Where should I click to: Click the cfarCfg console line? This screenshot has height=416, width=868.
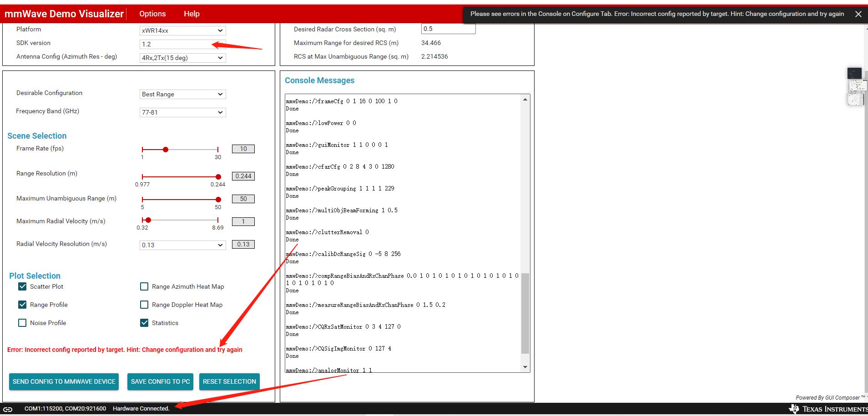tap(340, 167)
